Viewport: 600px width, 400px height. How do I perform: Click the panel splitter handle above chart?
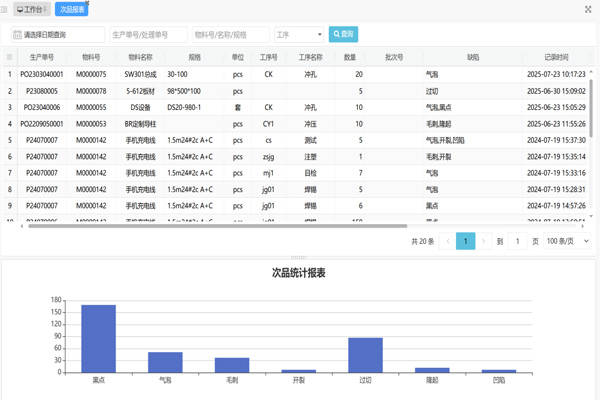coord(298,258)
